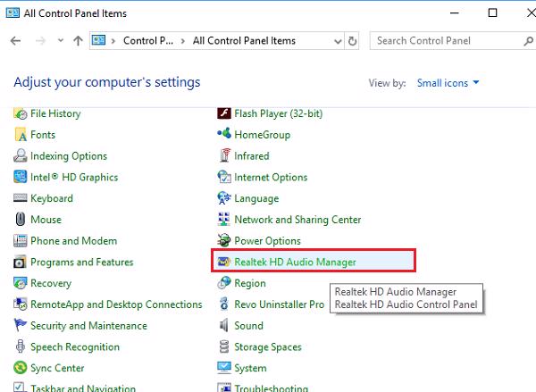Viewport: 536px width, 392px height.
Task: Click the Infrared icon
Action: (x=224, y=155)
